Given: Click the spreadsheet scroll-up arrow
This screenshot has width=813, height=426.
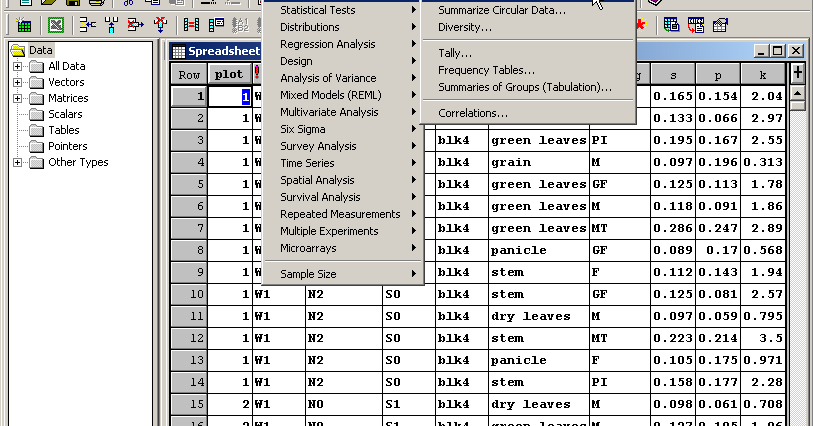Looking at the screenshot, I should coord(797,94).
